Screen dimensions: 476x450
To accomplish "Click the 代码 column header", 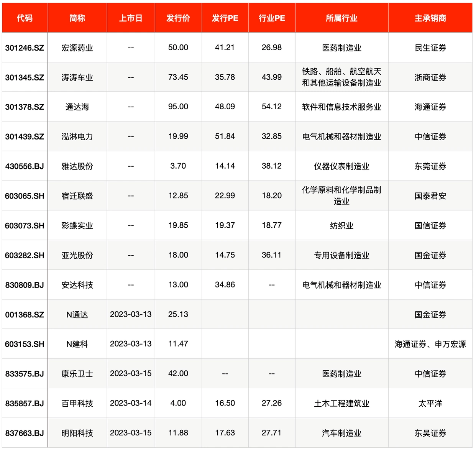I will click(x=24, y=18).
